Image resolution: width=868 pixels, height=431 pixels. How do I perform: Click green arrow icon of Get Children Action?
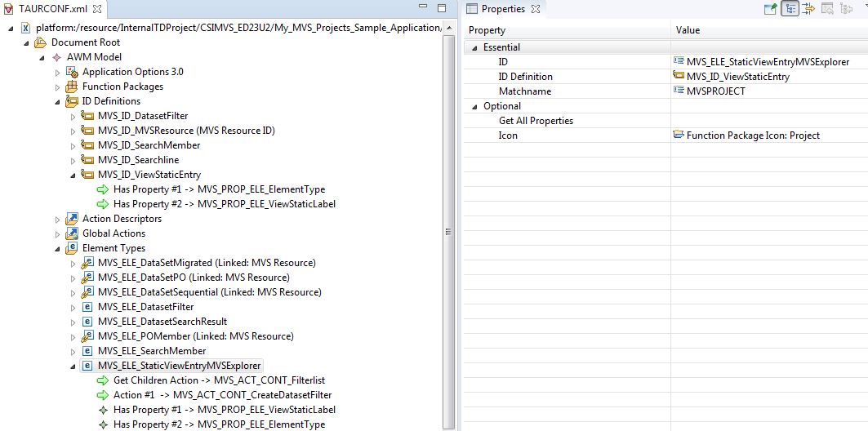(103, 380)
